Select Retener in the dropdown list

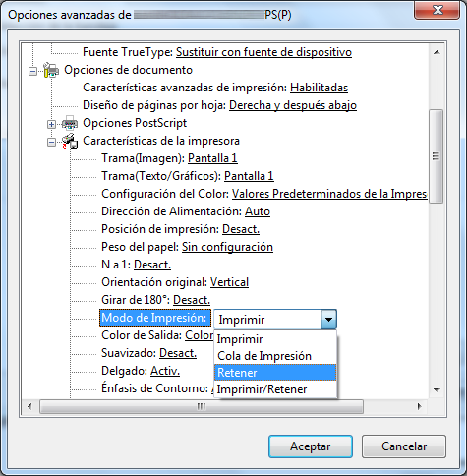(275, 373)
